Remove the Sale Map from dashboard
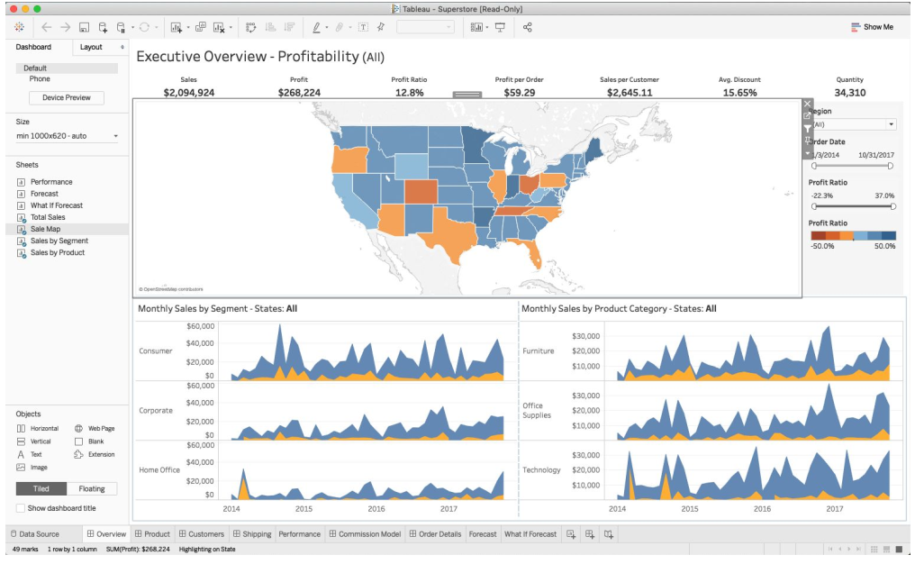 pyautogui.click(x=807, y=105)
